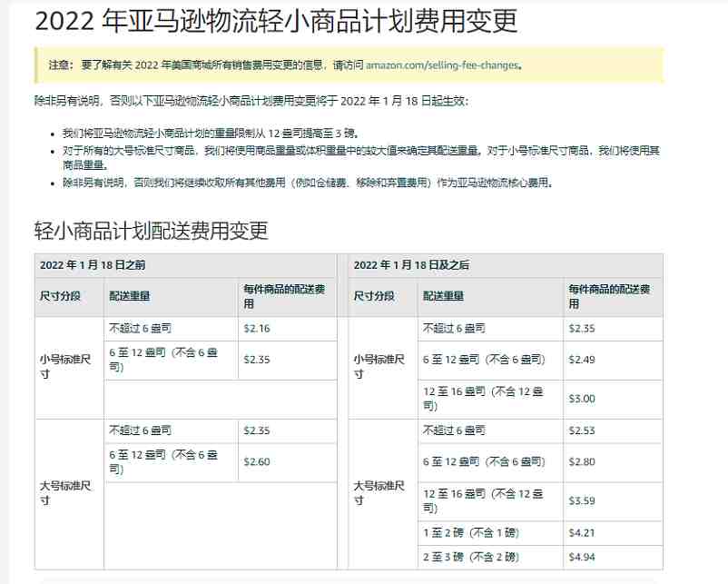Click the $2.16 fee cell
The width and height of the screenshot is (728, 584).
click(x=257, y=329)
